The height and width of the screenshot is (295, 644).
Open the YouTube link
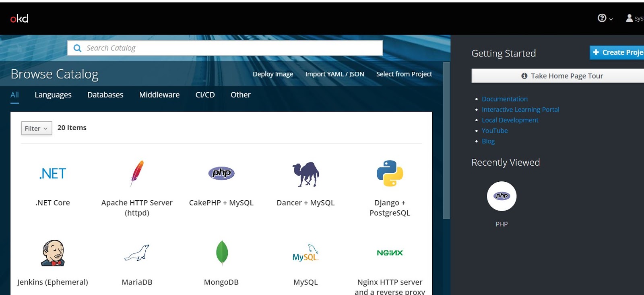(x=495, y=131)
